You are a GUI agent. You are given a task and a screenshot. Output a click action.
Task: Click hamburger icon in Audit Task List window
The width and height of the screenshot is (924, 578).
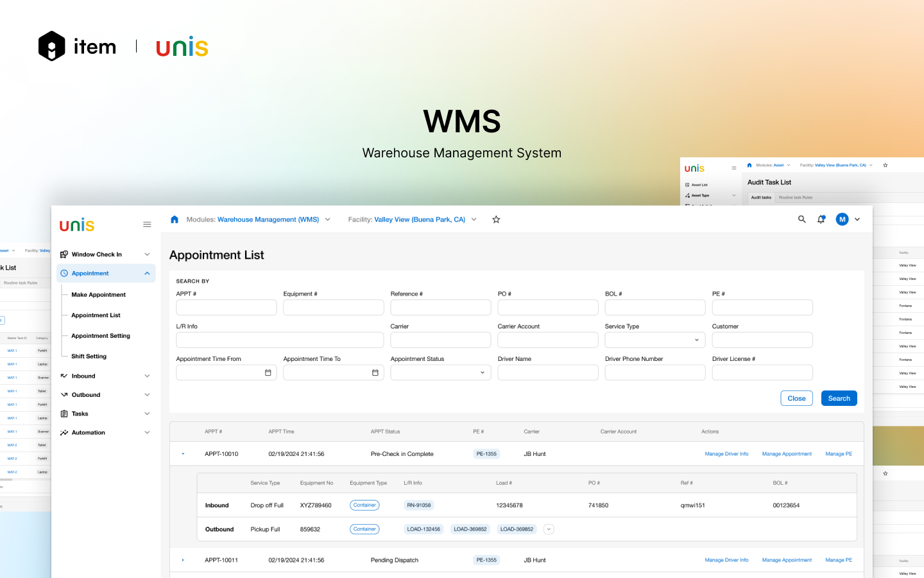(x=734, y=168)
